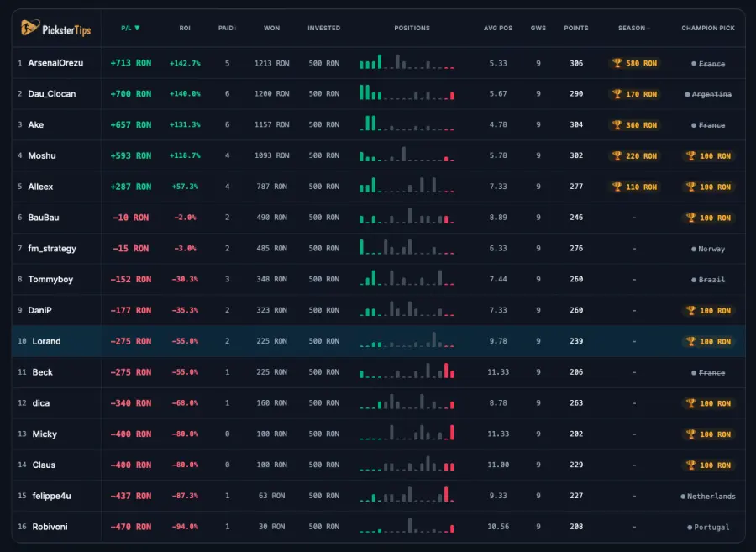This screenshot has width=756, height=552.
Task: Click Beck's positions bar chart
Action: [407, 371]
